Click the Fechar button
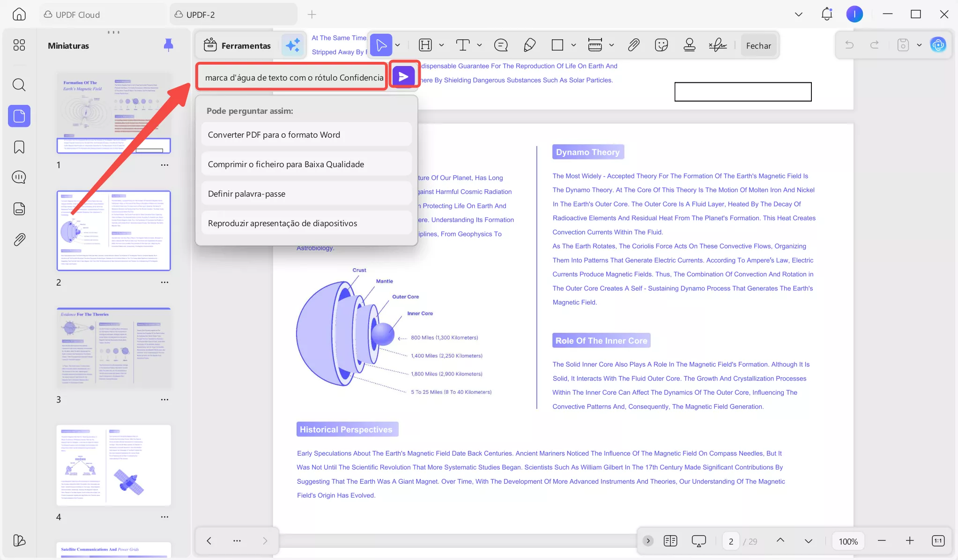The image size is (958, 560). (758, 45)
